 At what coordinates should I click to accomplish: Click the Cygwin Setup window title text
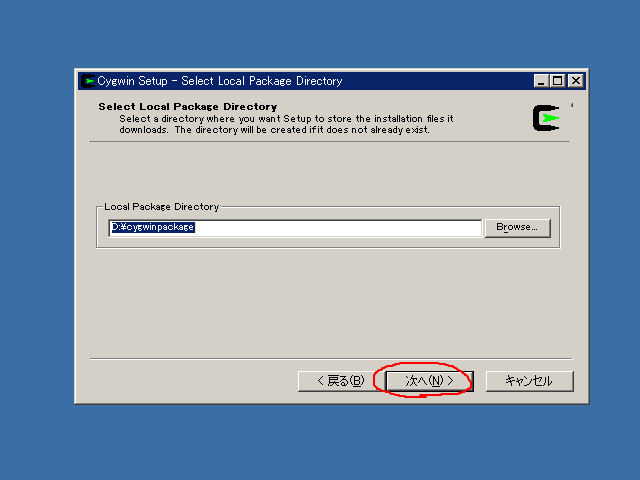220,81
